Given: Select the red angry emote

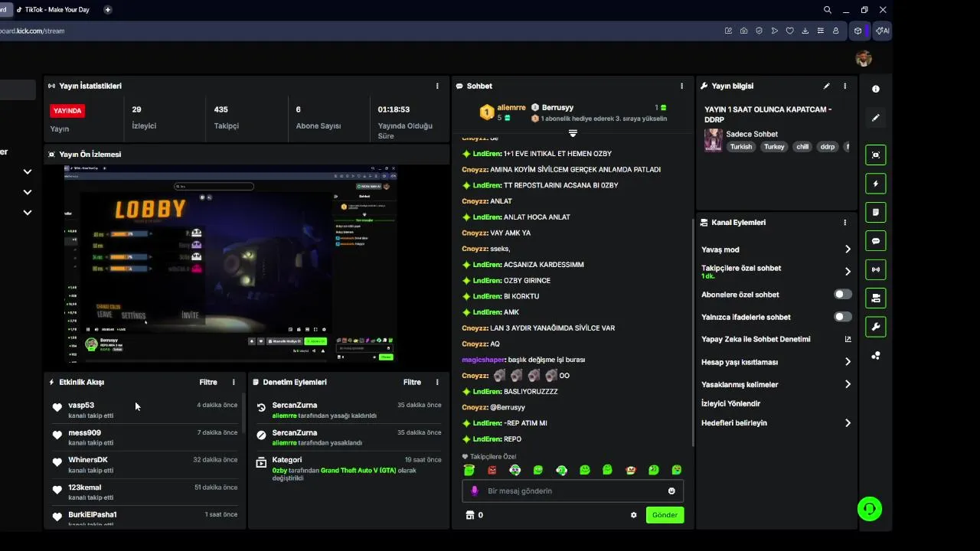Looking at the screenshot, I should tap(492, 470).
